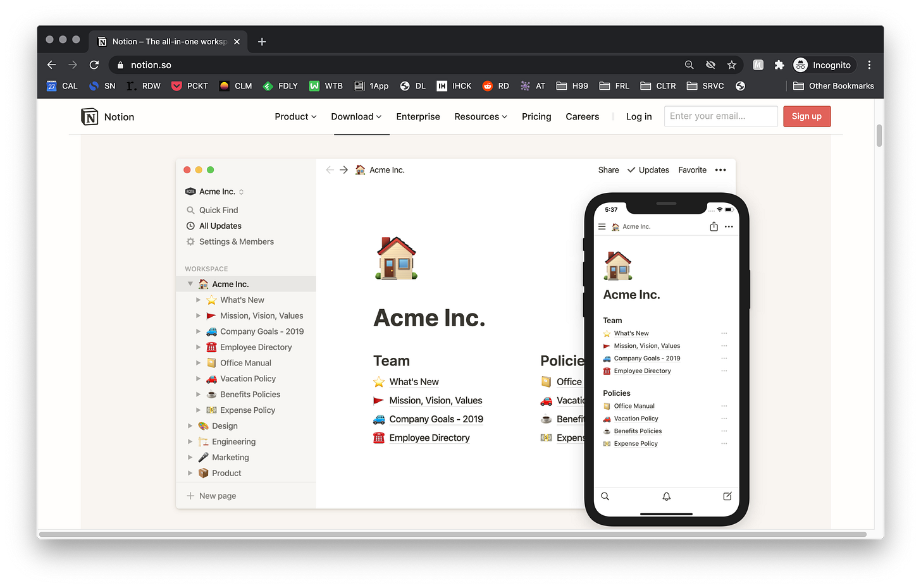Open Chrome's three-dot menu
Image resolution: width=921 pixels, height=588 pixels.
point(870,64)
